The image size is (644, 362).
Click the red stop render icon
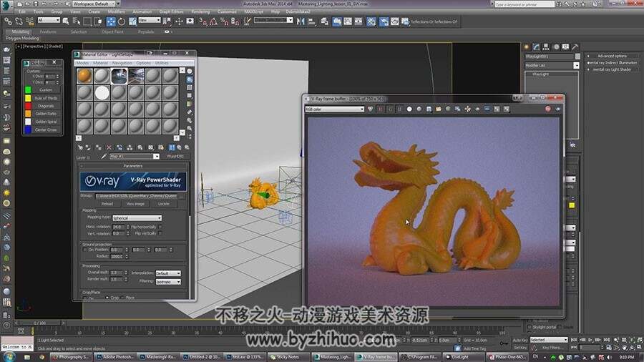(548, 109)
